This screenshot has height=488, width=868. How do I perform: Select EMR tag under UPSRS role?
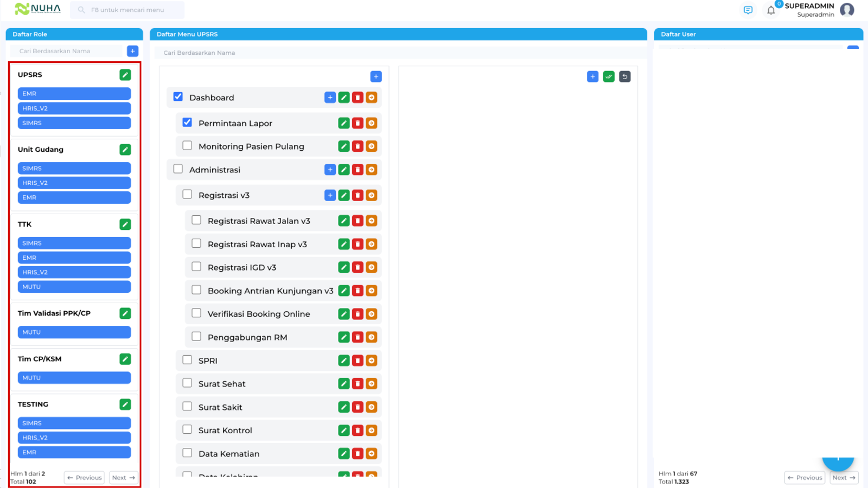click(74, 94)
